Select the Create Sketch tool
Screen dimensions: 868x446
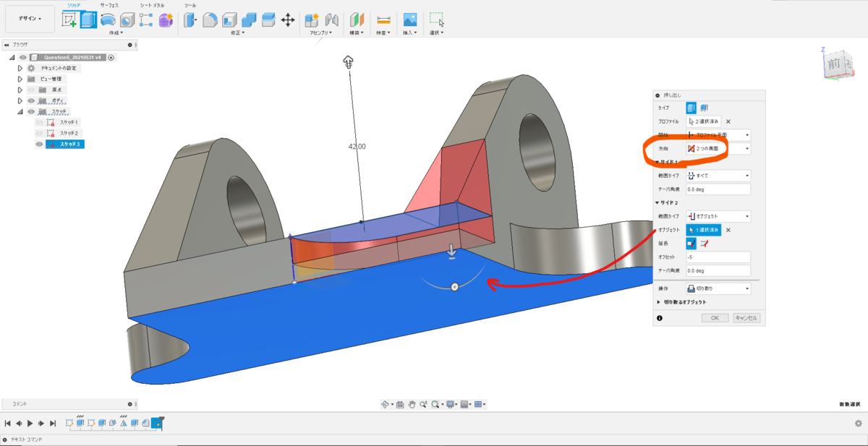(x=69, y=20)
